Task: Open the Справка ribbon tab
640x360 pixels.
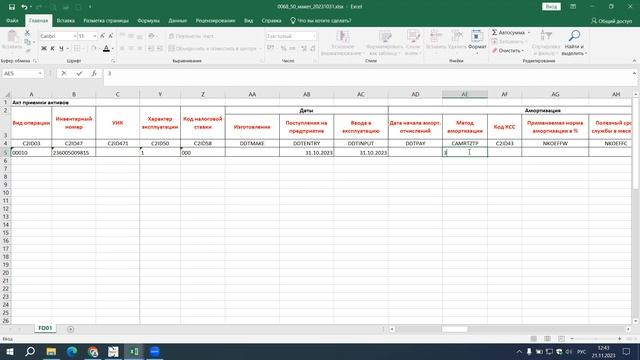Action: (271, 20)
